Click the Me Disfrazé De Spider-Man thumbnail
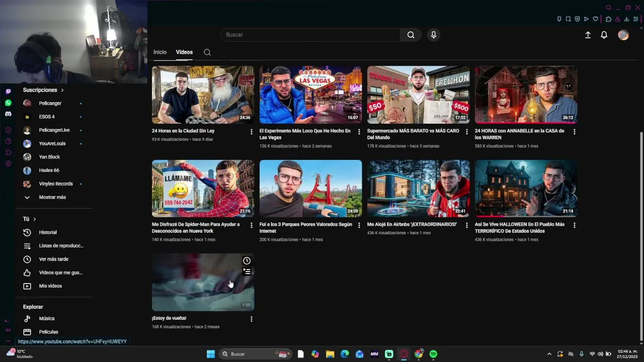644x362 pixels. pos(203,189)
